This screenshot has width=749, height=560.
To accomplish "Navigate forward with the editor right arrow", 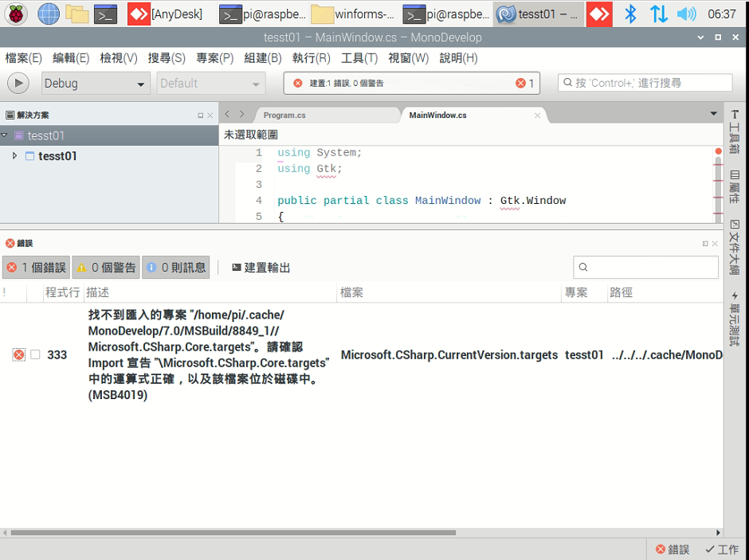I will (x=242, y=114).
